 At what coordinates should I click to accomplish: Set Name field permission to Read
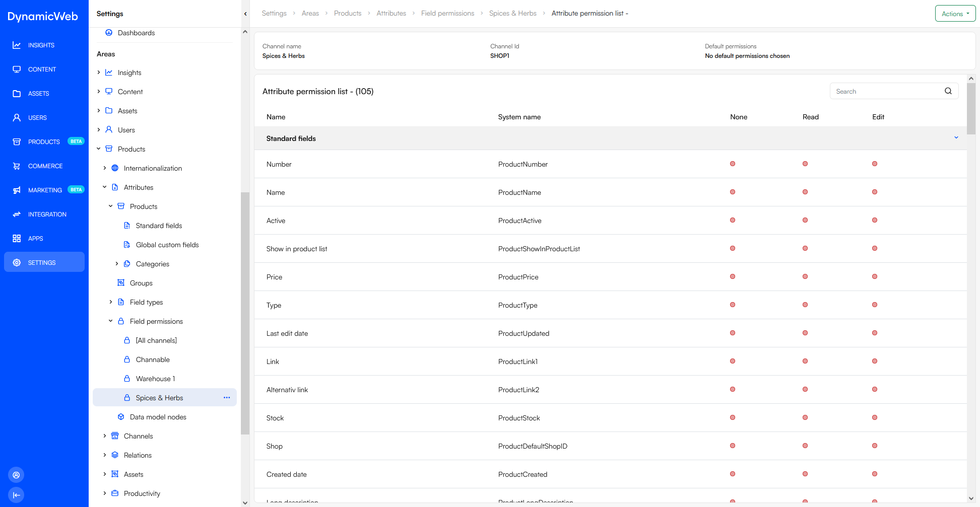pyautogui.click(x=805, y=192)
